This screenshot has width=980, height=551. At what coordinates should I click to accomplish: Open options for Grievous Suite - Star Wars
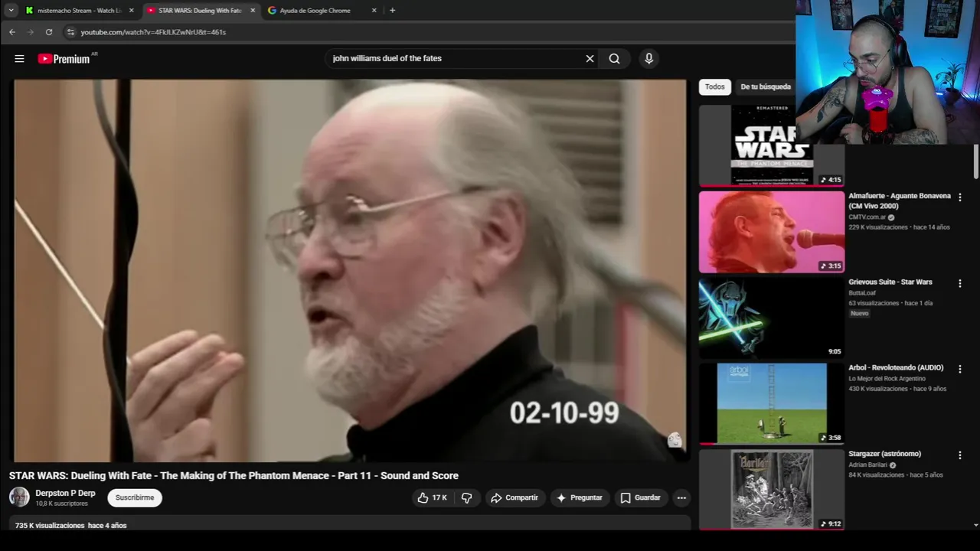click(959, 283)
